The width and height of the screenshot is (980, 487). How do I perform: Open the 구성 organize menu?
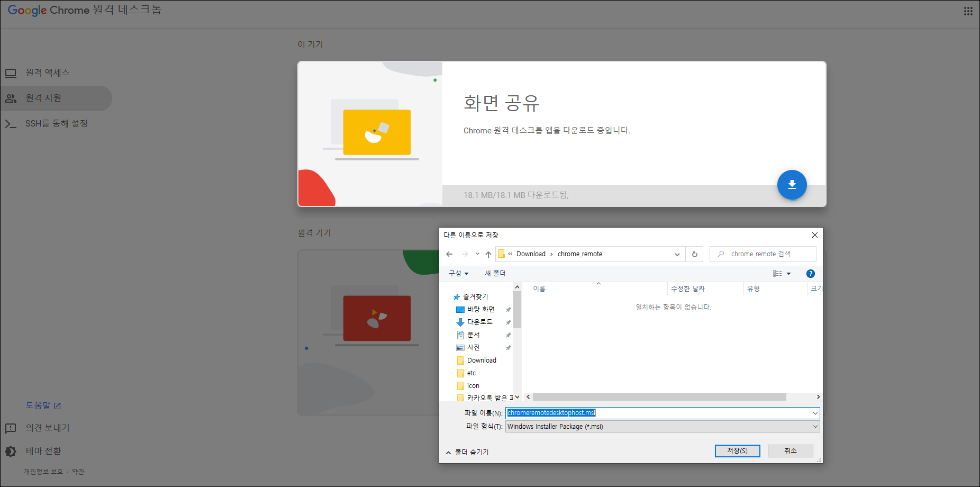click(x=458, y=274)
